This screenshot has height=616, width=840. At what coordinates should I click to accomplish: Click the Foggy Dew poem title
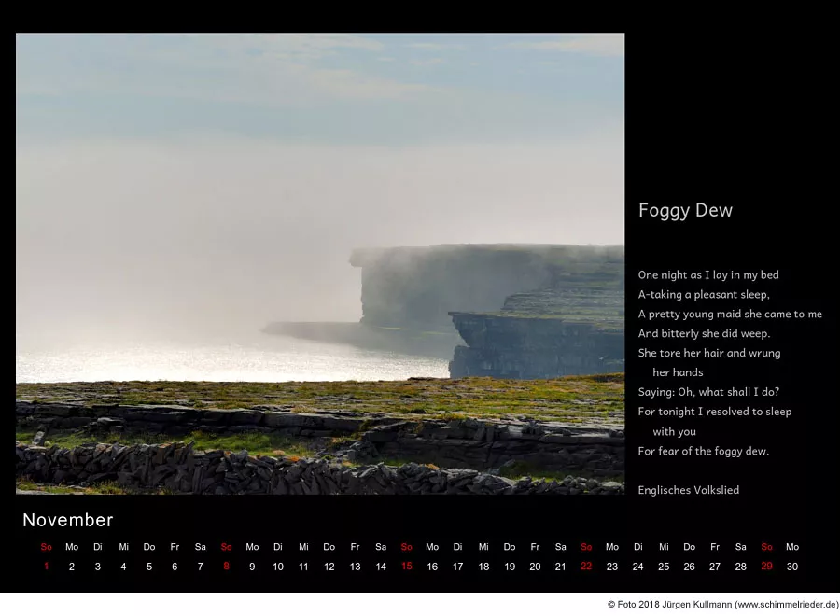[685, 211]
